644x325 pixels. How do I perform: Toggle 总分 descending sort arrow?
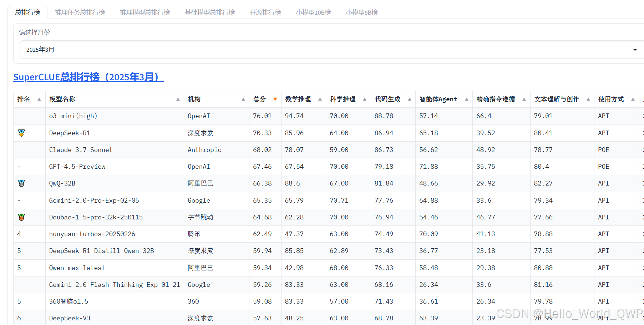pos(275,99)
